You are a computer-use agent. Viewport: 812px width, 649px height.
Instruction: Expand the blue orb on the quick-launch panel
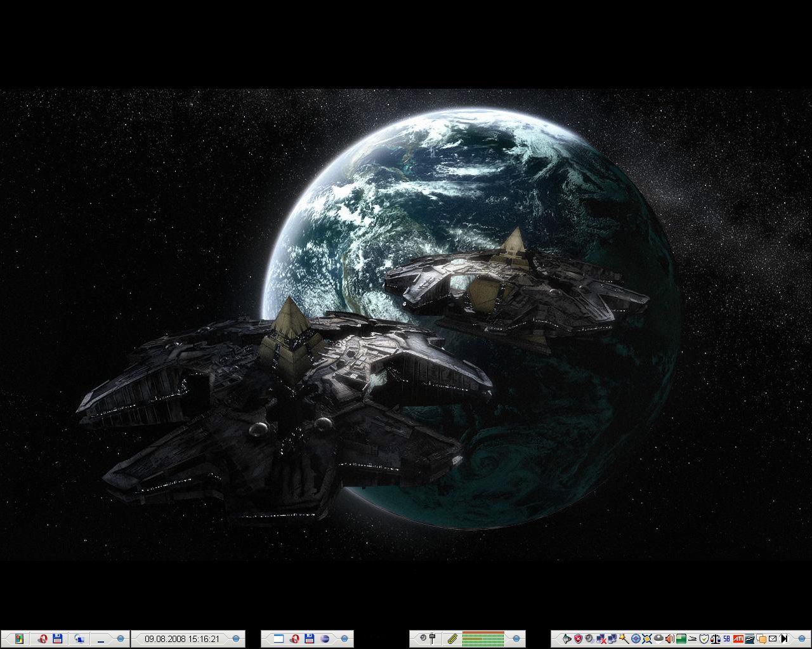tap(121, 638)
